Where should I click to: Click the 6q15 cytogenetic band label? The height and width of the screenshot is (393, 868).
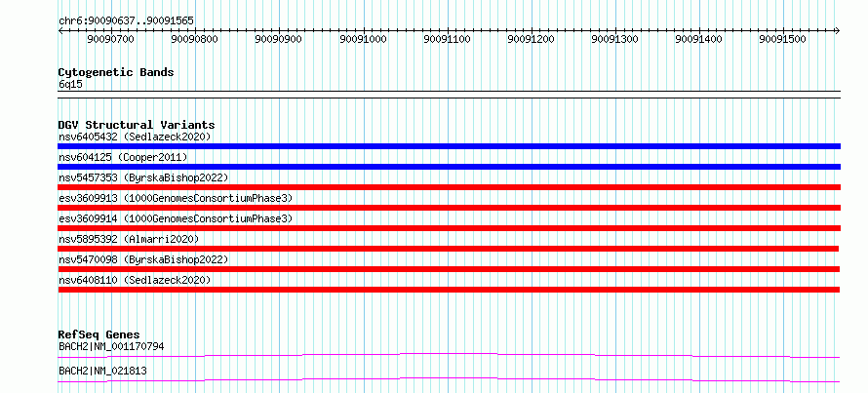click(71, 85)
